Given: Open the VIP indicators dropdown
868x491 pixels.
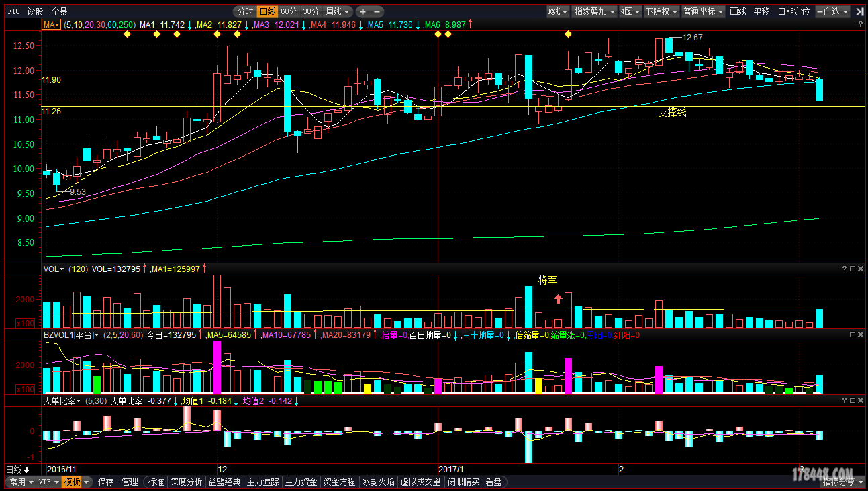Looking at the screenshot, I should pos(48,482).
